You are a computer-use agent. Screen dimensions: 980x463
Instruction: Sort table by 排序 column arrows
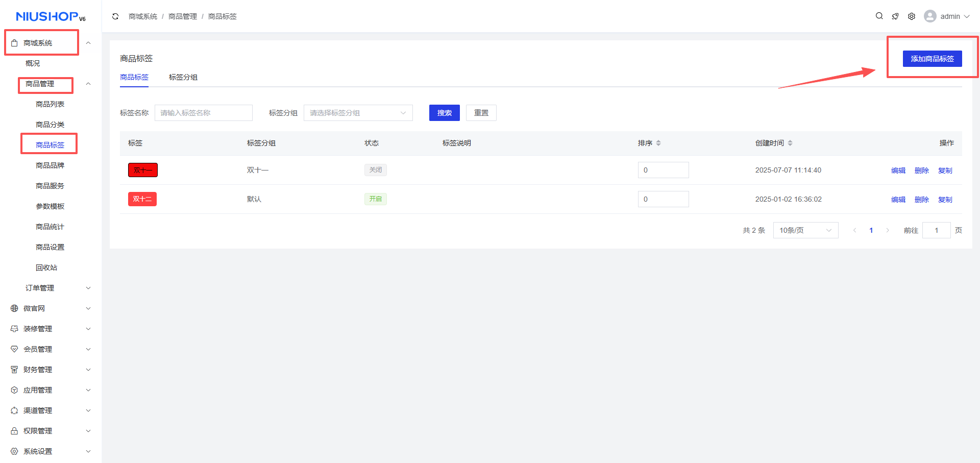click(658, 143)
